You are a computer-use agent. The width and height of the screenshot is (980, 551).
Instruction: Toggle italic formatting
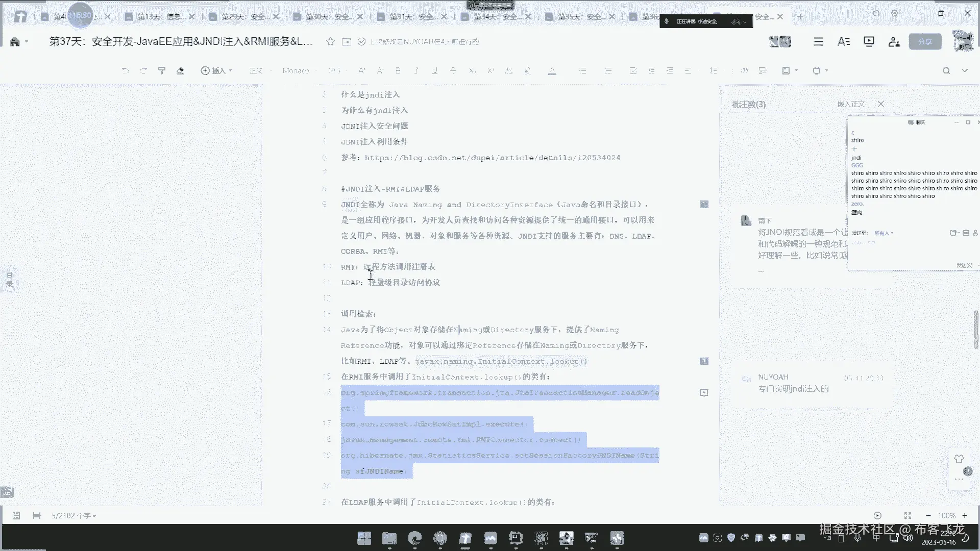(x=416, y=70)
